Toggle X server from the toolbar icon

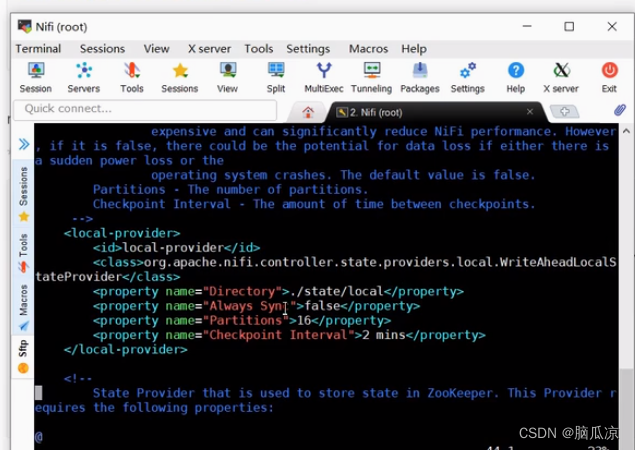pos(561,77)
